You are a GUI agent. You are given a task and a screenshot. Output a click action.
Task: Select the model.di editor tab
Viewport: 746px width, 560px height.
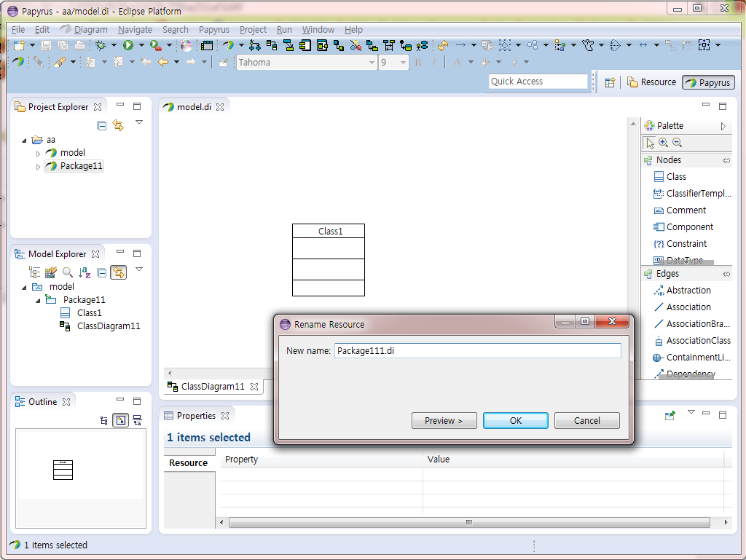(194, 107)
